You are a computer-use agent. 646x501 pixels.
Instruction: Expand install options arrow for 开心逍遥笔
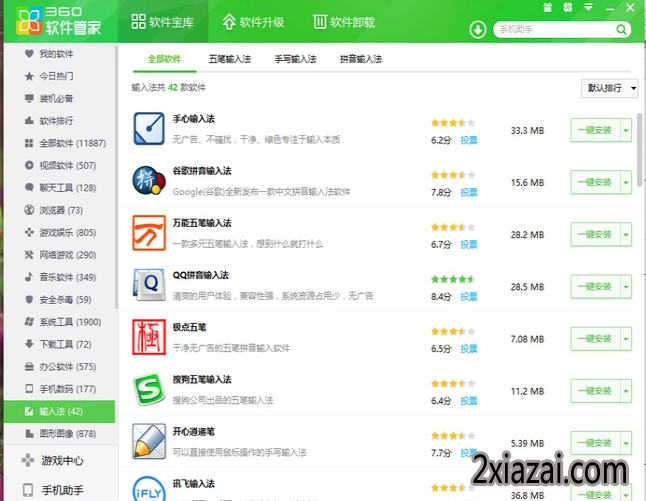(626, 443)
